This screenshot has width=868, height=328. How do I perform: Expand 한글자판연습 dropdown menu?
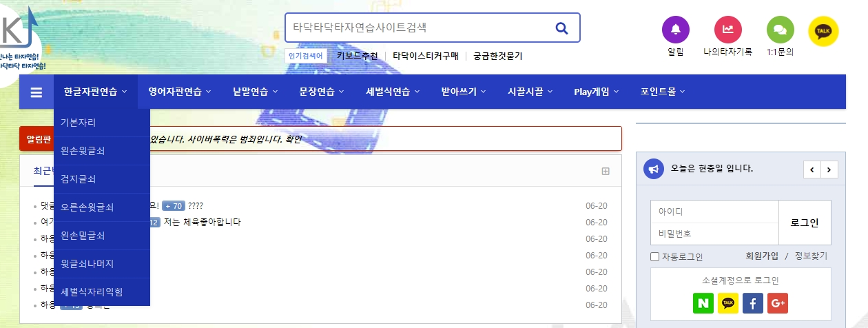(96, 92)
